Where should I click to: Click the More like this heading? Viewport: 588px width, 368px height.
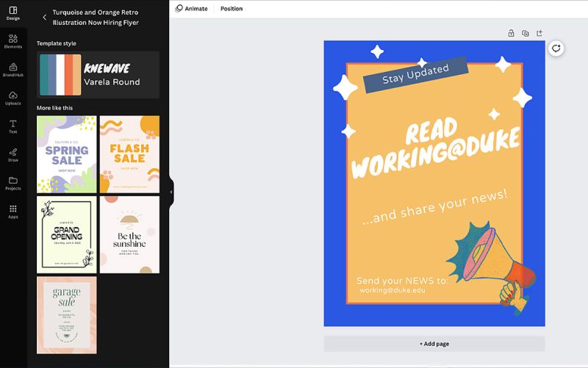pos(54,108)
